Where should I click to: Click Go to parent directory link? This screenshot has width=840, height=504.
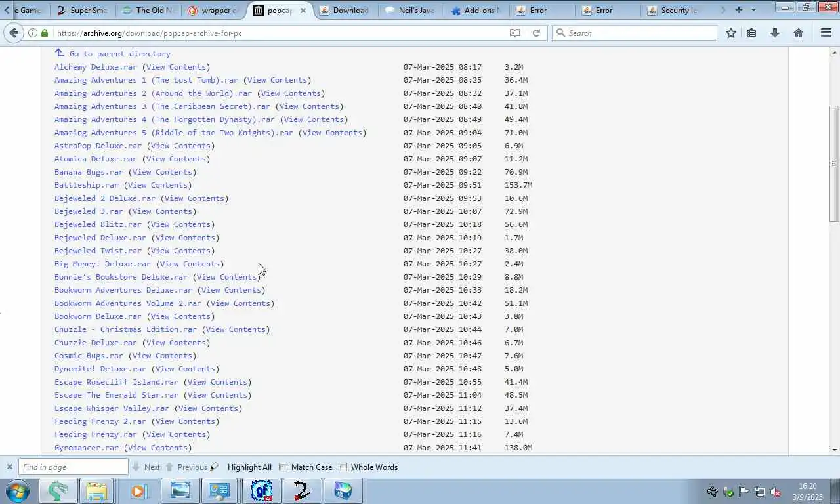coord(119,54)
